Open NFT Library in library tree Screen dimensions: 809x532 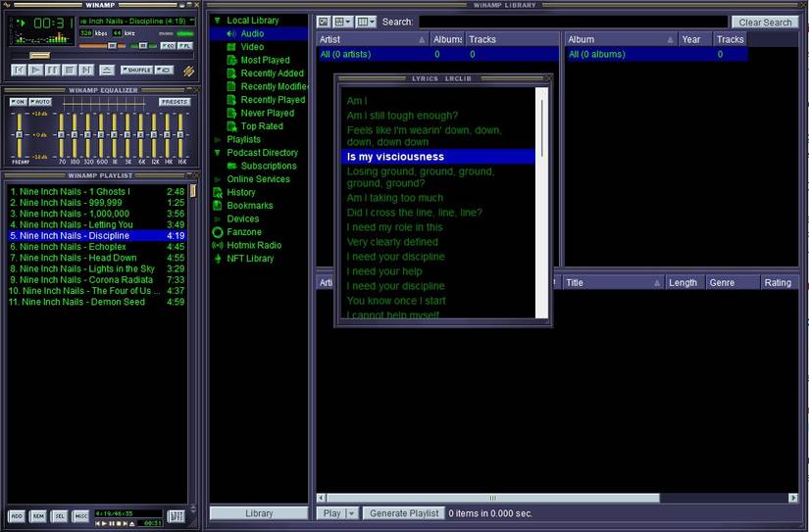(x=250, y=259)
